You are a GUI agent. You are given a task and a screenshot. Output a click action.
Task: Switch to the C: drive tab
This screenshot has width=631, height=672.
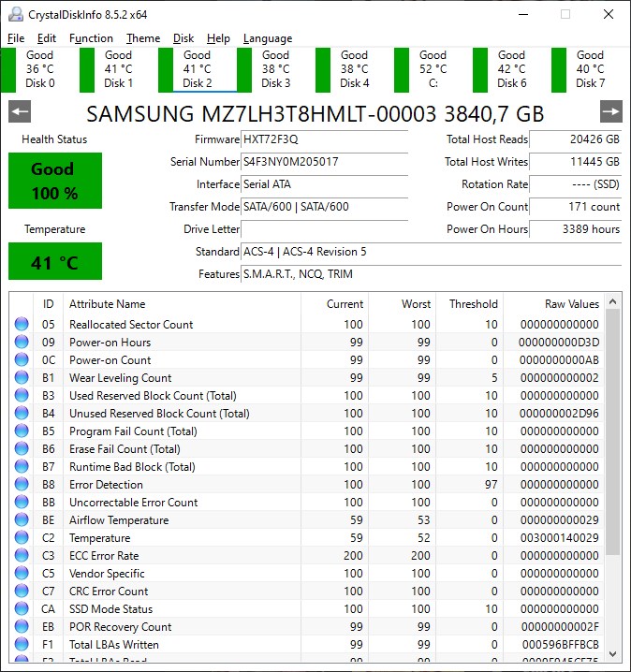[x=433, y=69]
